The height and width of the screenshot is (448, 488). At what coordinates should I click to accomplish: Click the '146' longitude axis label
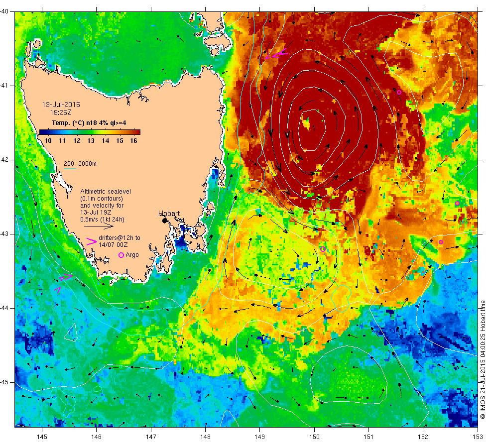[97, 437]
